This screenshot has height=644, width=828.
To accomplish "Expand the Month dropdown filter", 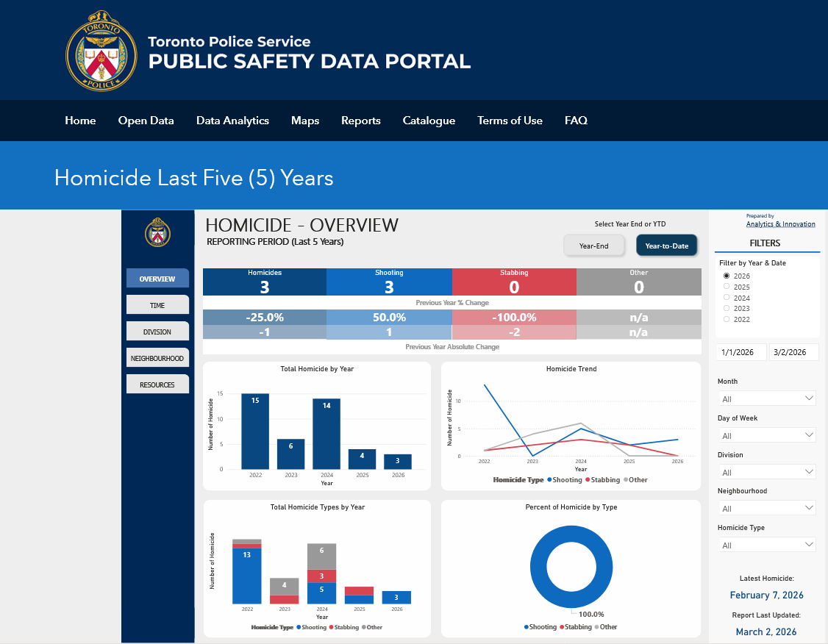I will (766, 398).
